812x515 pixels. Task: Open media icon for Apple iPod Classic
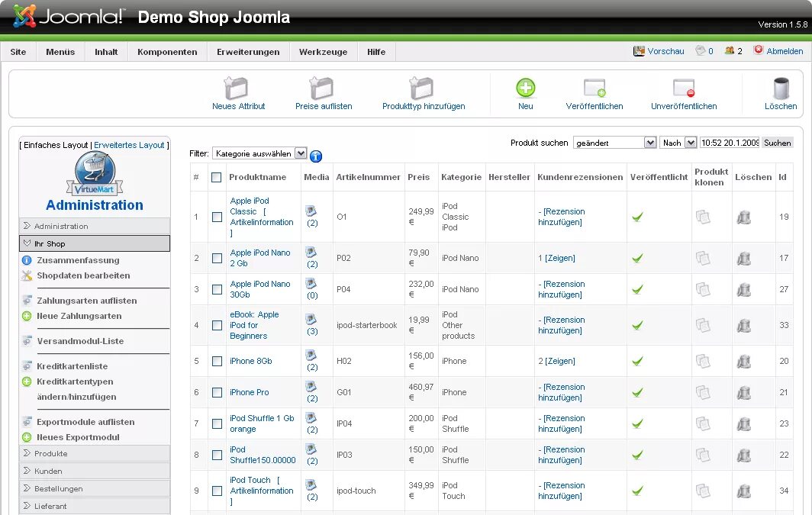coord(311,211)
